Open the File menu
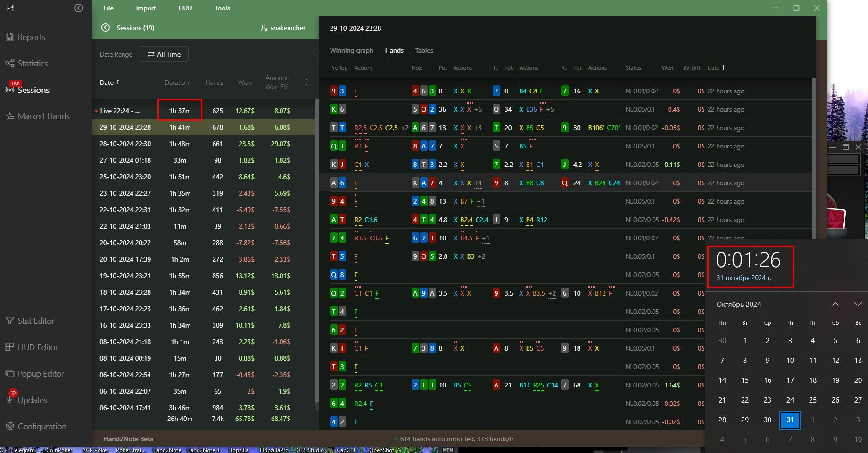The width and height of the screenshot is (868, 453). (108, 8)
